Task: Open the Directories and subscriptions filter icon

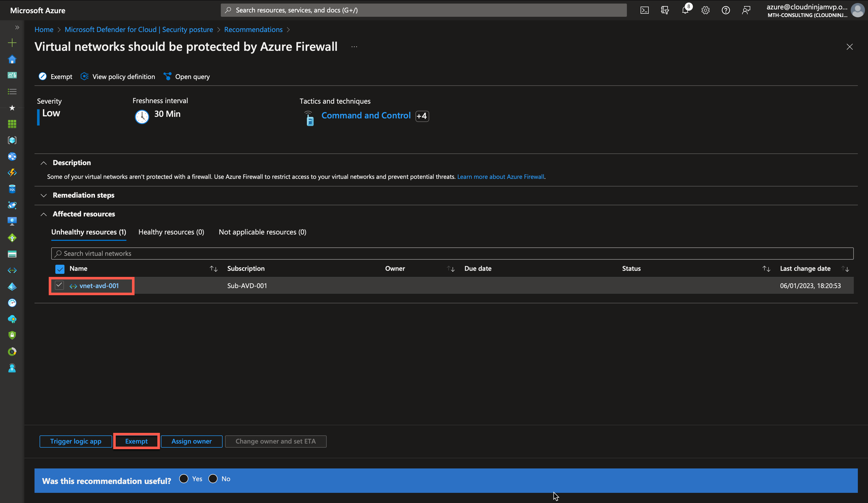Action: (665, 10)
